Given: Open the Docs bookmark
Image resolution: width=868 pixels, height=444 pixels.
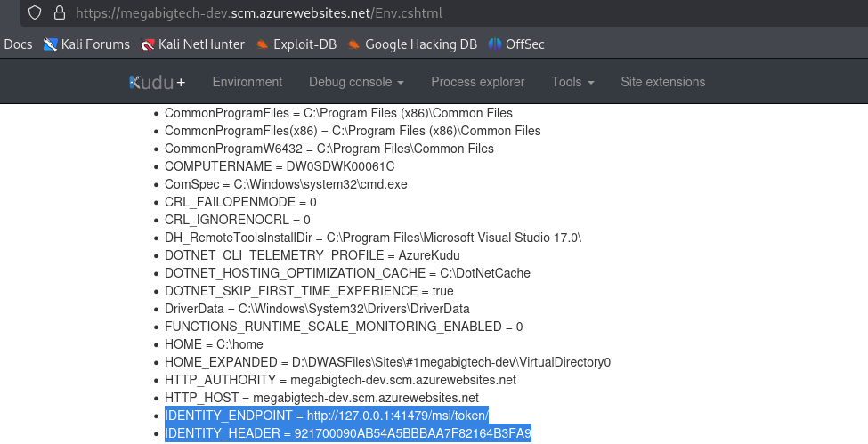Looking at the screenshot, I should (18, 44).
